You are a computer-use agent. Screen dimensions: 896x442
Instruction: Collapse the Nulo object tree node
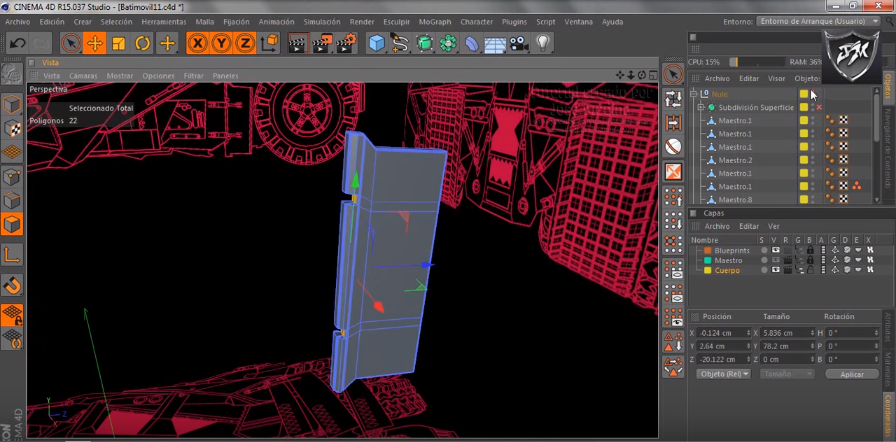694,94
